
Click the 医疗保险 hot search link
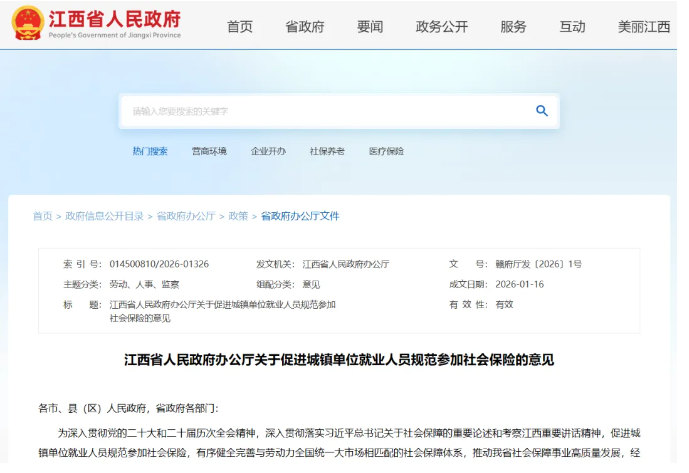point(386,151)
